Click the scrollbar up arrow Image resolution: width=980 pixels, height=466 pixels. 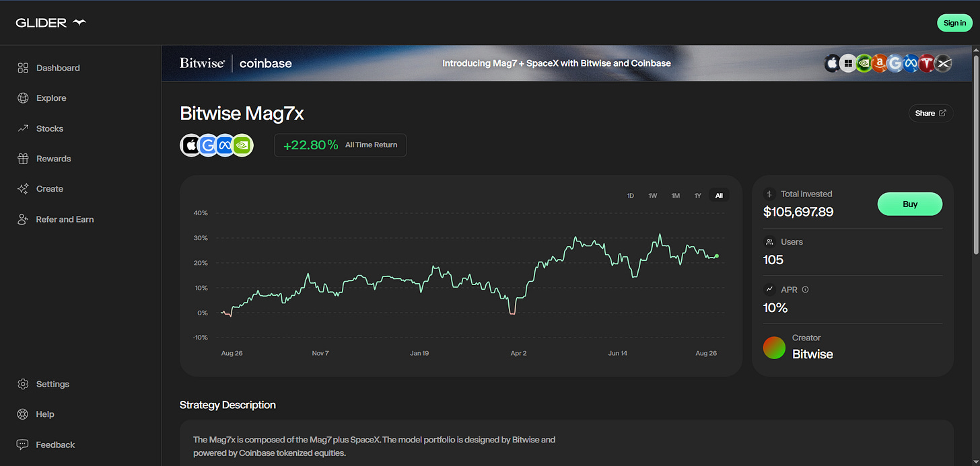[976, 50]
